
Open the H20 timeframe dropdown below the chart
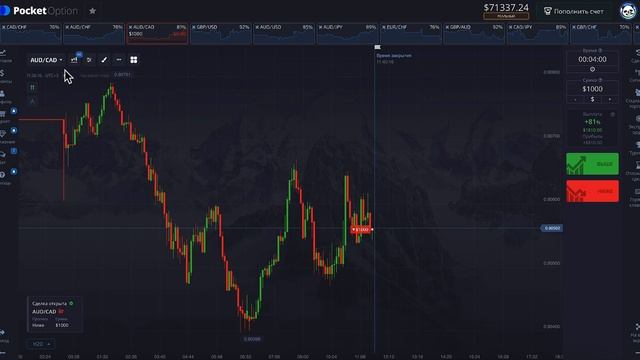pos(40,344)
